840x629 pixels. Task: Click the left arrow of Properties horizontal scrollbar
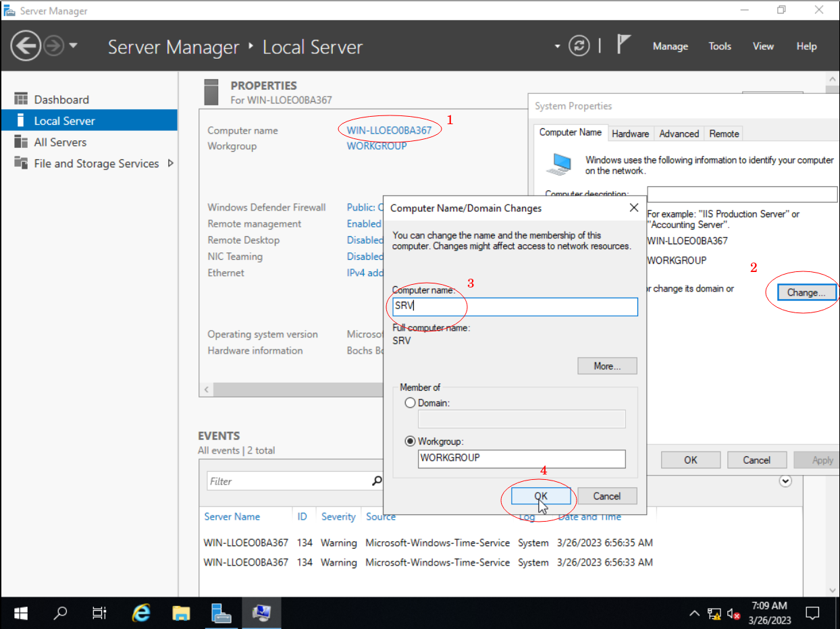click(207, 389)
